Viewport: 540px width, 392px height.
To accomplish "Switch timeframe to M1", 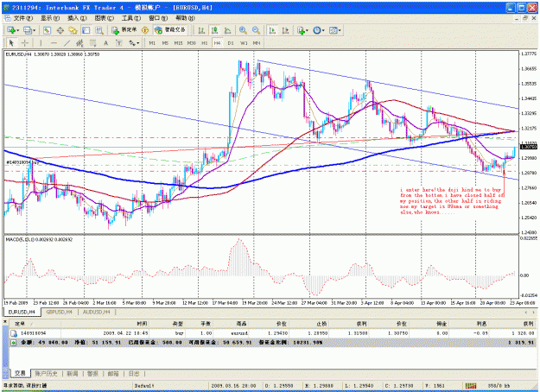I will click(152, 43).
